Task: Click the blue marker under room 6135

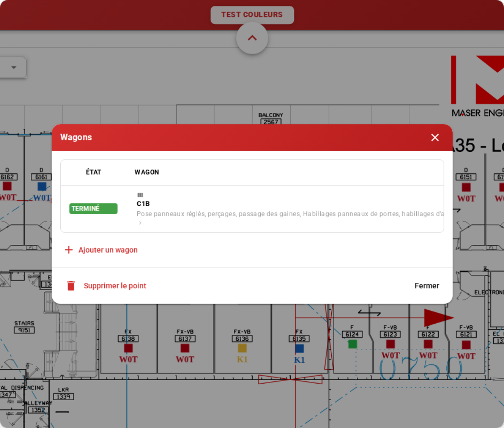Action: pyautogui.click(x=299, y=348)
